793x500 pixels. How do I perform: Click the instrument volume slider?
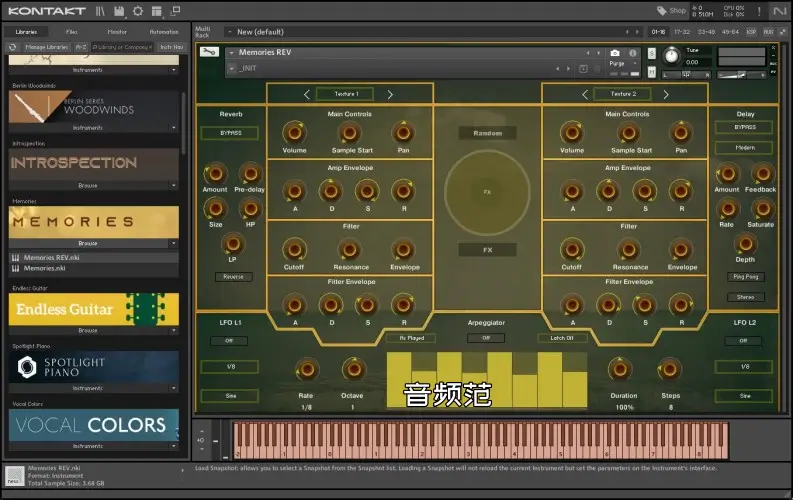741,75
